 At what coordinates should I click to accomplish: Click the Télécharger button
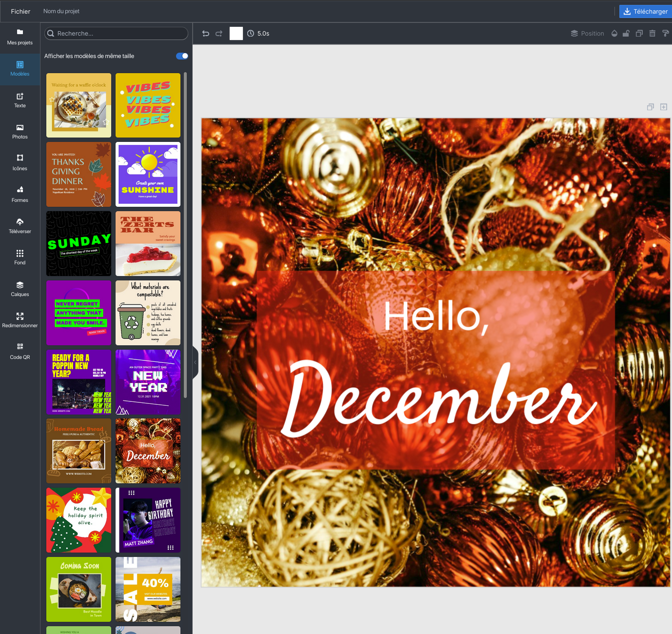[646, 11]
